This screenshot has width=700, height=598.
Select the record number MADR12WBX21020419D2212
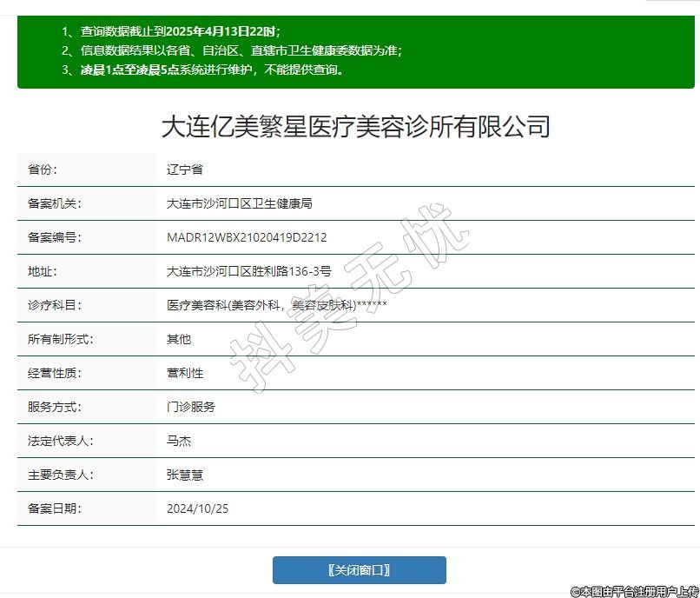click(247, 237)
